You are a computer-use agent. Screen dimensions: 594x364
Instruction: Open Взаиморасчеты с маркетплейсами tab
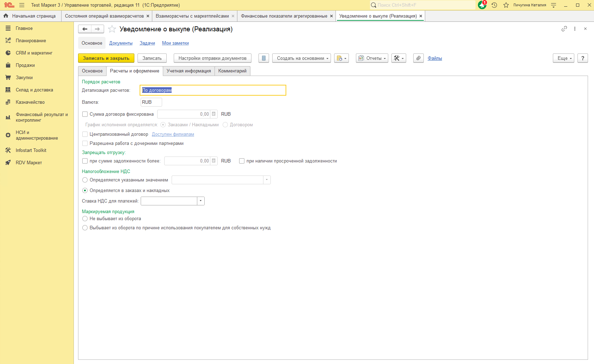192,16
